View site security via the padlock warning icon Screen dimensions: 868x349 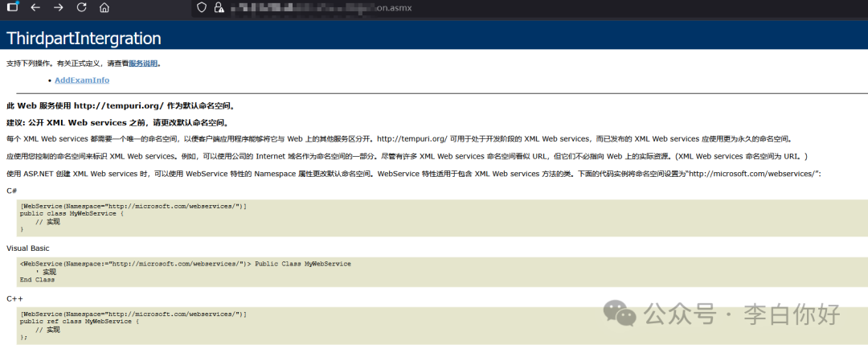pos(219,8)
